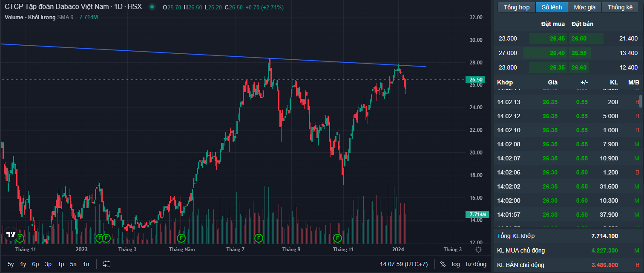The width and height of the screenshot is (644, 273).
Task: Click the Giá column header
Action: click(x=552, y=82)
